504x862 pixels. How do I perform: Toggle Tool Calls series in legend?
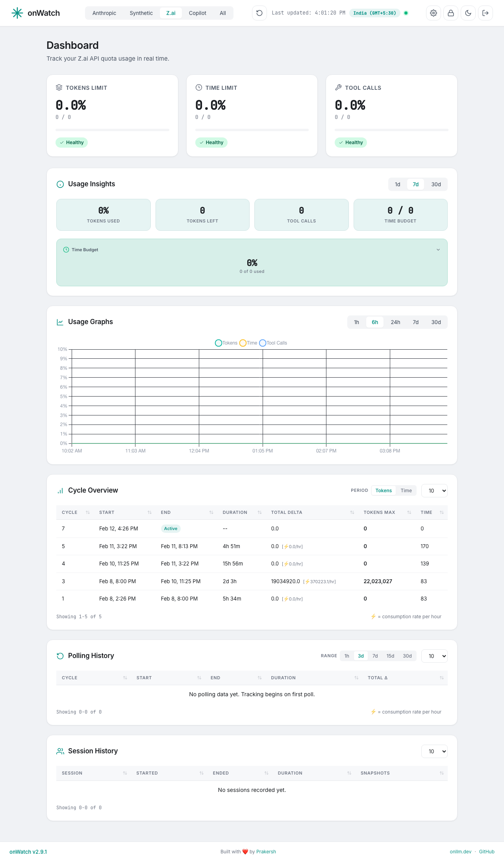pos(273,343)
